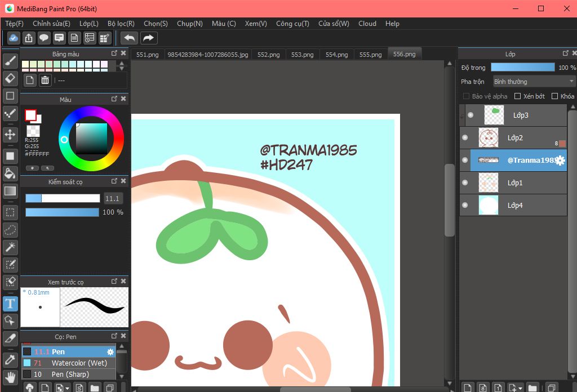Switch to the Hand pan tool
Image resolution: width=577 pixels, height=392 pixels.
pos(10,376)
